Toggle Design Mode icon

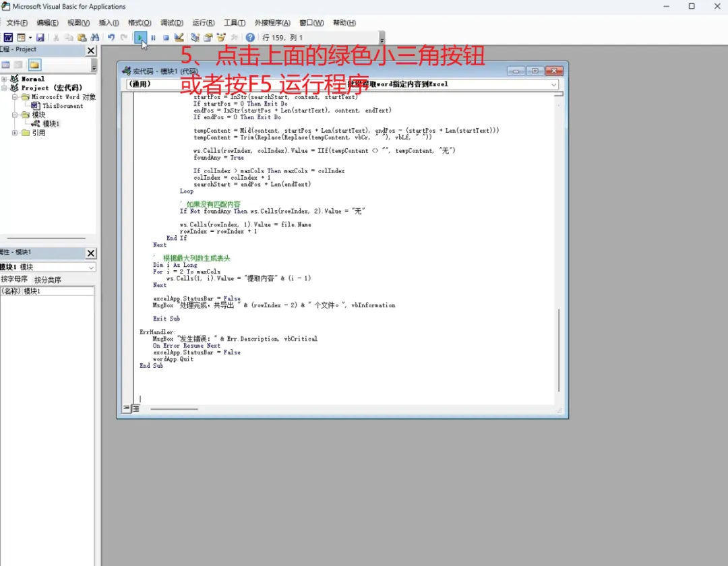[x=179, y=38]
